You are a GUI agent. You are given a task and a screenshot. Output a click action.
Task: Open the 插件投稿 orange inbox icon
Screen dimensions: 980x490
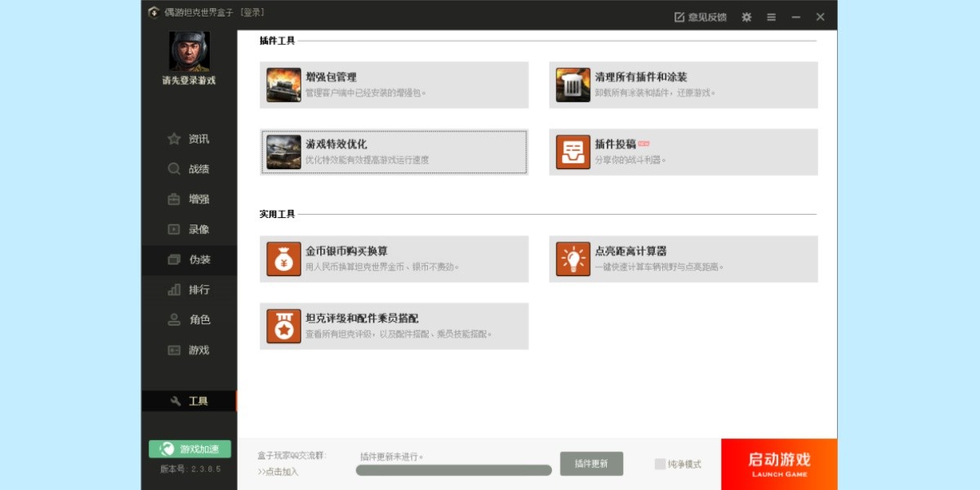573,152
